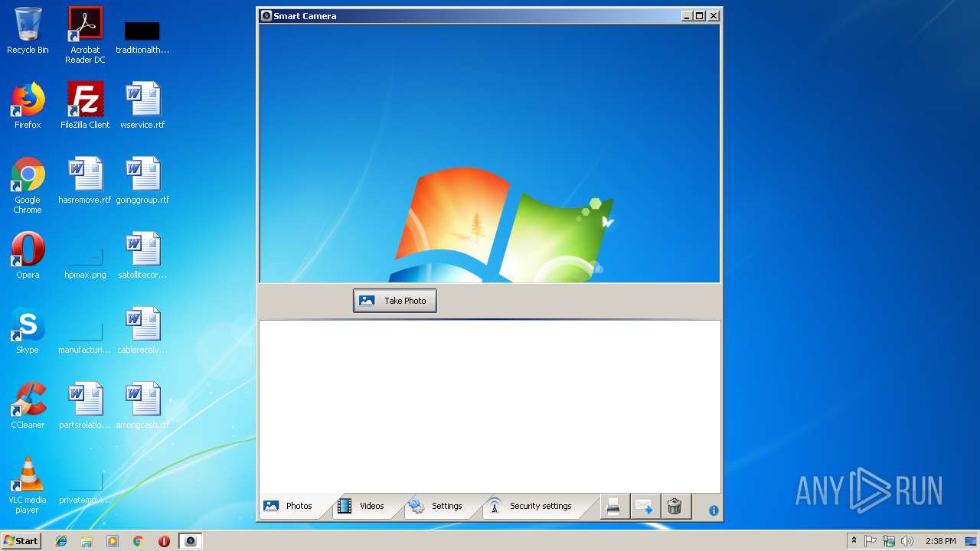The image size is (980, 551).
Task: Launch Internet Explorer from the taskbar
Action: (61, 541)
